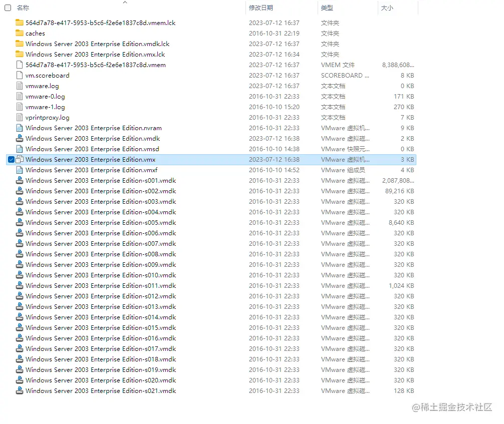Viewport: 504px width, 424px height.
Task: Sort by 修改日期 column header
Action: click(x=261, y=8)
